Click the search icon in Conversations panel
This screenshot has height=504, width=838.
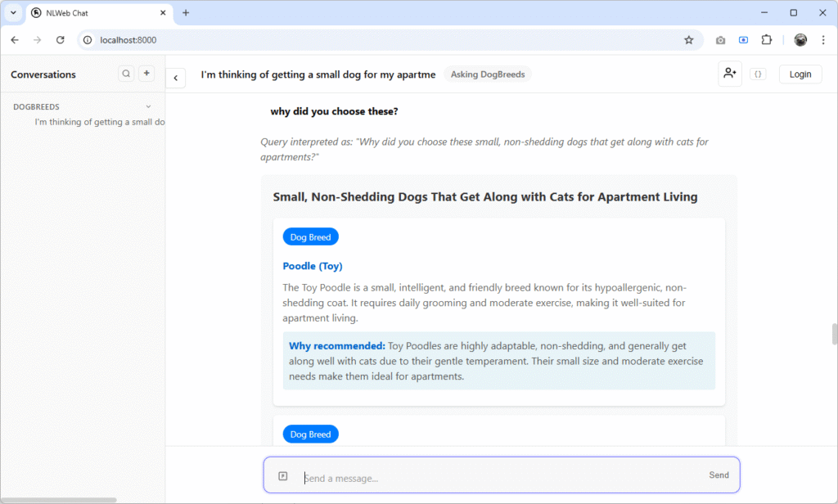126,74
